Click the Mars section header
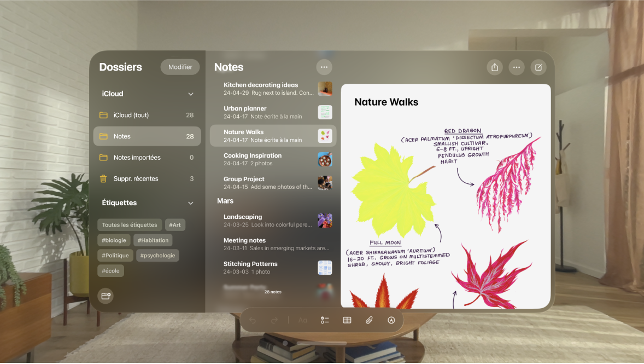The width and height of the screenshot is (644, 364). coord(225,201)
